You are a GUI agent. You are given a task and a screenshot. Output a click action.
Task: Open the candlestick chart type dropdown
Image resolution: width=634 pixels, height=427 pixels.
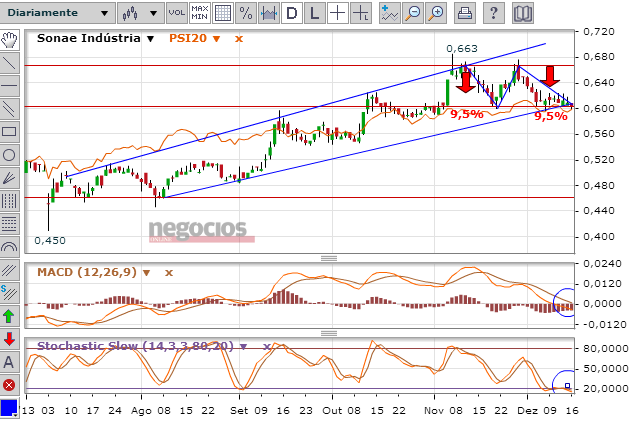click(x=140, y=13)
